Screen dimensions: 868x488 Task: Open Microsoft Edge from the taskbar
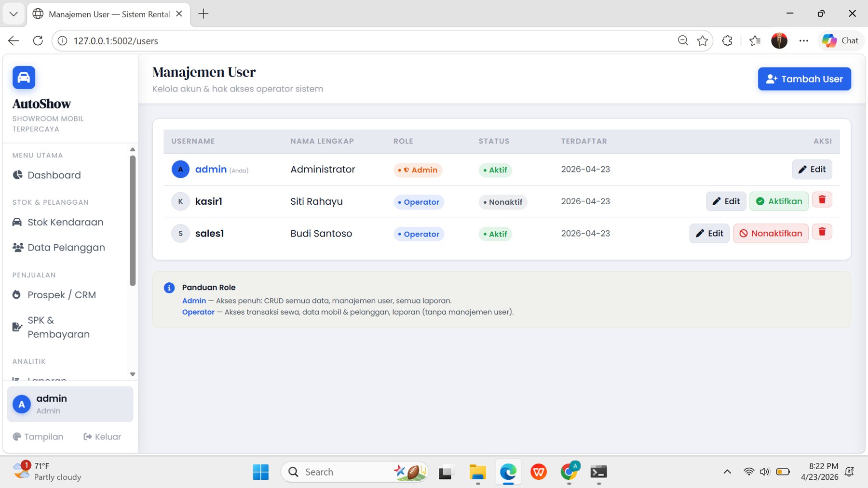[508, 472]
